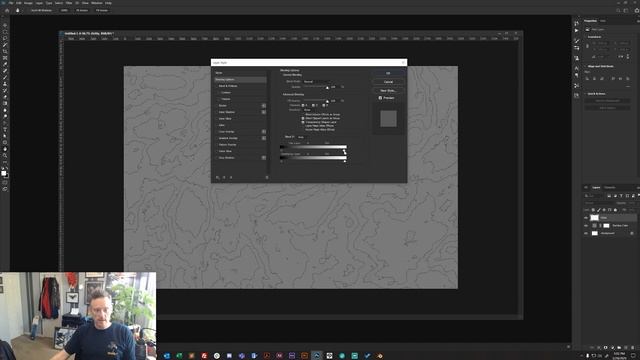
Task: Open the Layers panel blend mode dropdown
Action: pyautogui.click(x=599, y=203)
